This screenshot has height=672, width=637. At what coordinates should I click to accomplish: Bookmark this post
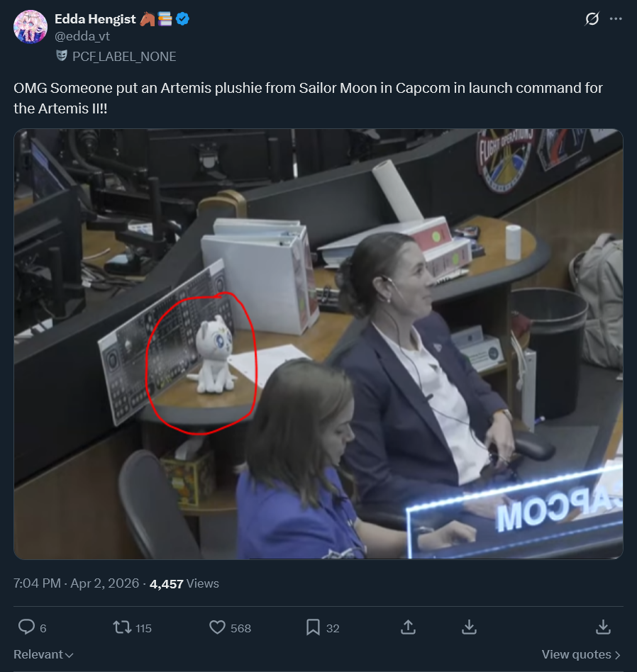coord(313,627)
